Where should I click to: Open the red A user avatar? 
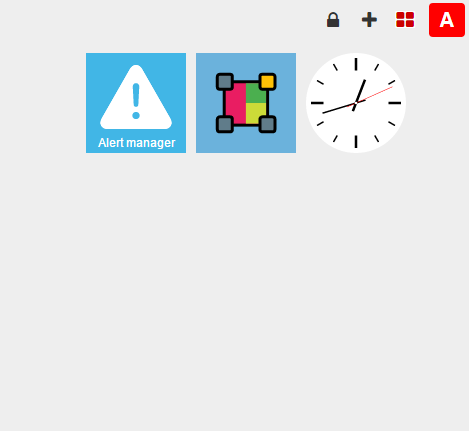[447, 20]
